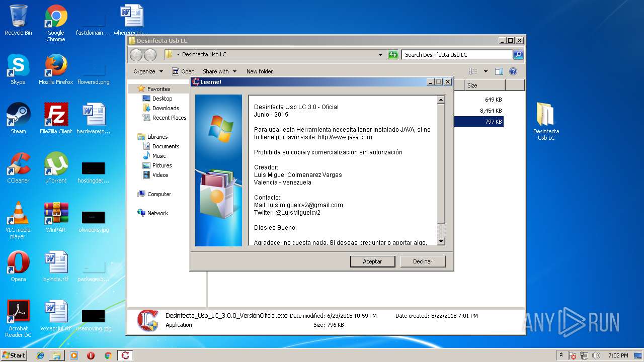Click the volume icon in system tray

[597, 355]
